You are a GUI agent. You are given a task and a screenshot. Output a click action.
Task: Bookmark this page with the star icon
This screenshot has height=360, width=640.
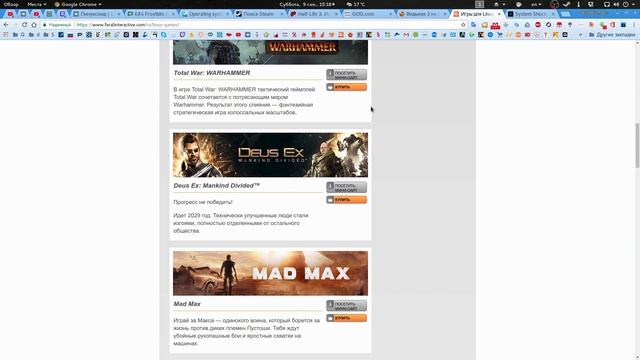coord(463,25)
